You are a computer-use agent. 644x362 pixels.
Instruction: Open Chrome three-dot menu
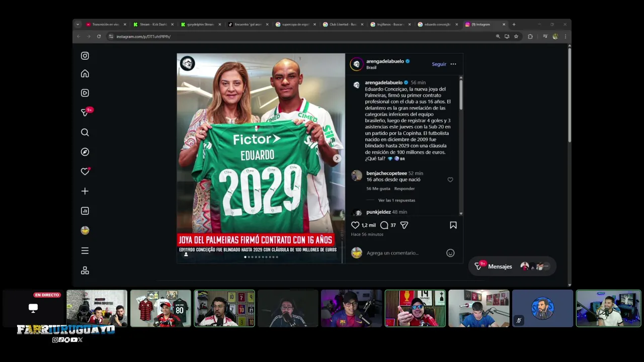[x=565, y=36]
